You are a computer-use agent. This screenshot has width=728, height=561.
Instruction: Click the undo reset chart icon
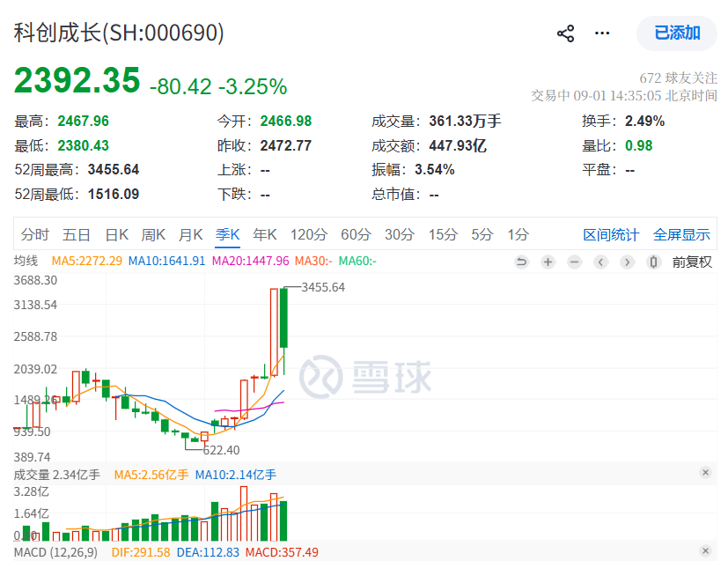tap(522, 262)
